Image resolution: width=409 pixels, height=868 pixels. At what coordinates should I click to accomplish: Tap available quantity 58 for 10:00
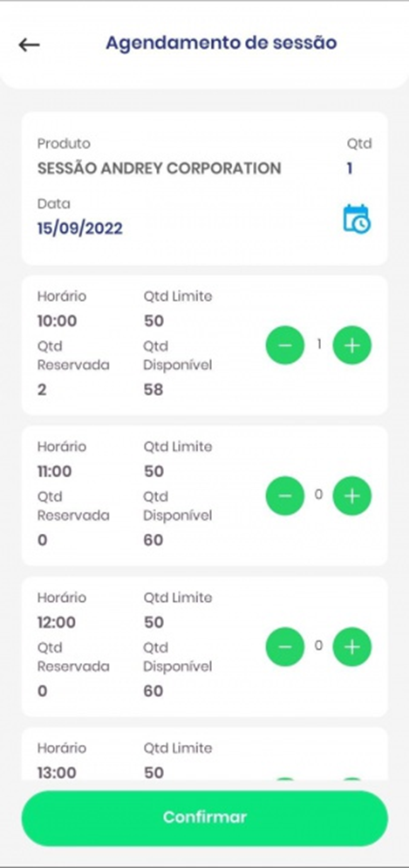click(x=153, y=390)
